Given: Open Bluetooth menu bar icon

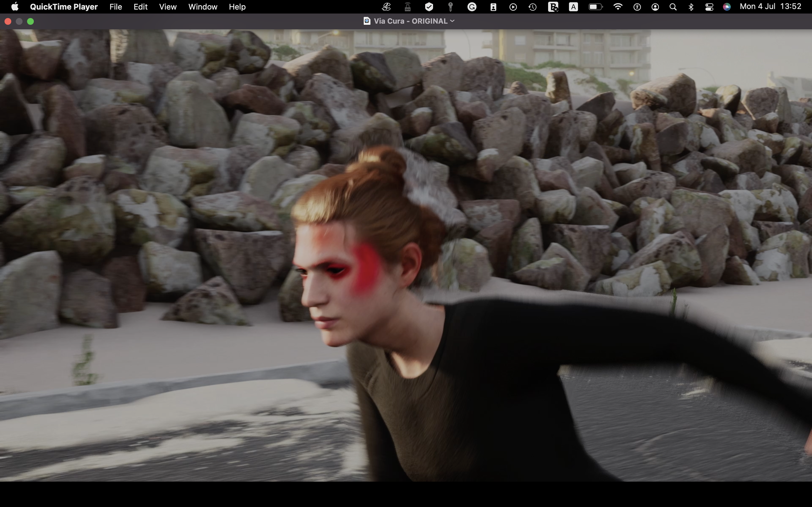Looking at the screenshot, I should click(x=691, y=7).
